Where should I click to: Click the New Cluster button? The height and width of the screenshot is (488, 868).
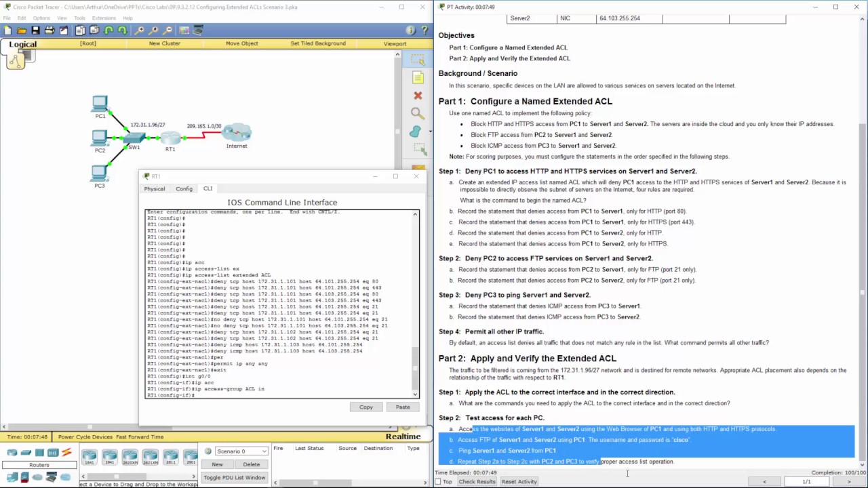(x=164, y=43)
